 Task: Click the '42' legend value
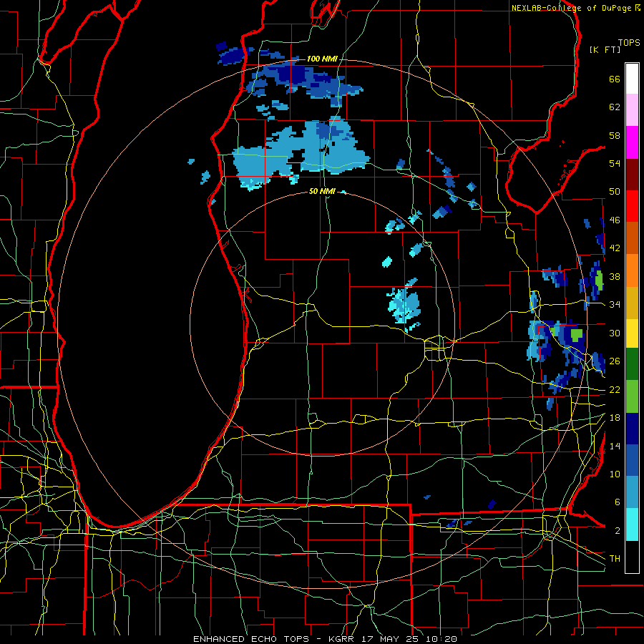coord(615,248)
